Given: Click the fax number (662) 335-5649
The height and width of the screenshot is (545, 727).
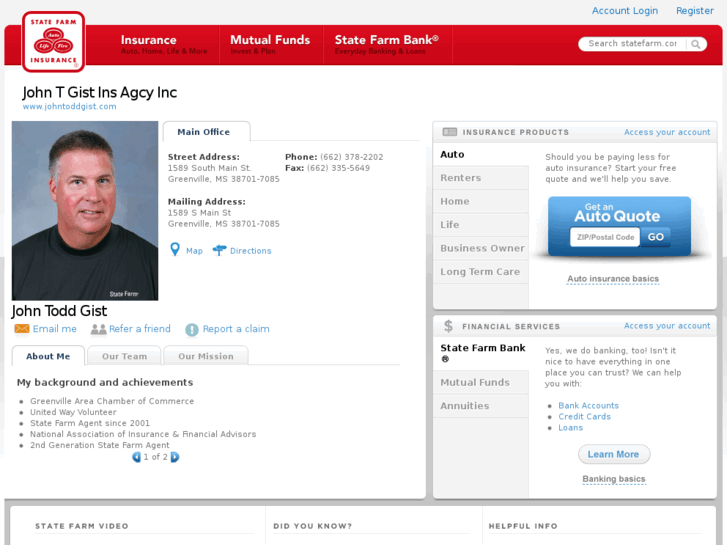Looking at the screenshot, I should 338,168.
